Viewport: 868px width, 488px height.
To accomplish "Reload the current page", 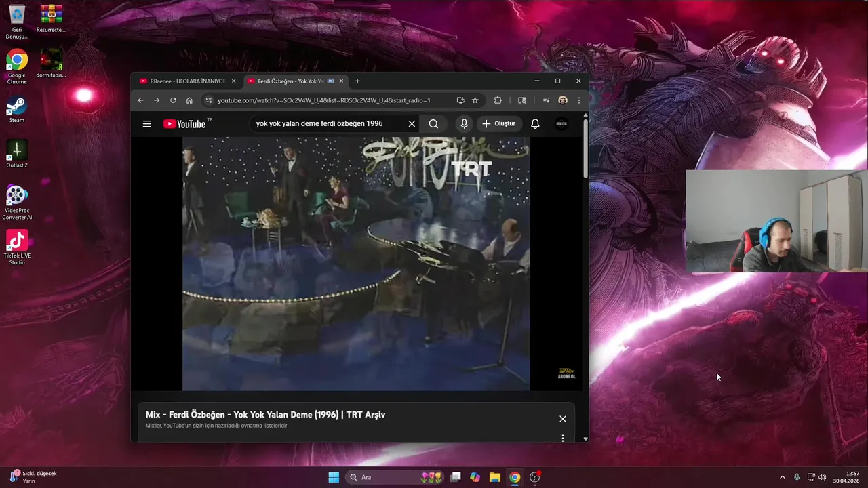I will (173, 100).
